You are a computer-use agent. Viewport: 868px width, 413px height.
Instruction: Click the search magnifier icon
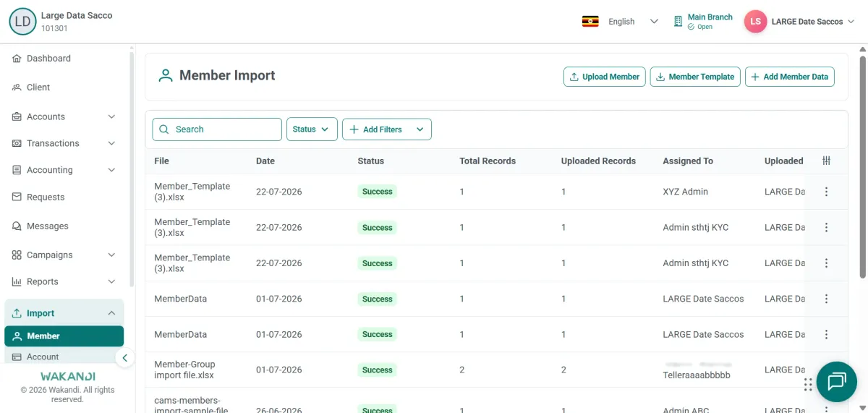point(164,129)
